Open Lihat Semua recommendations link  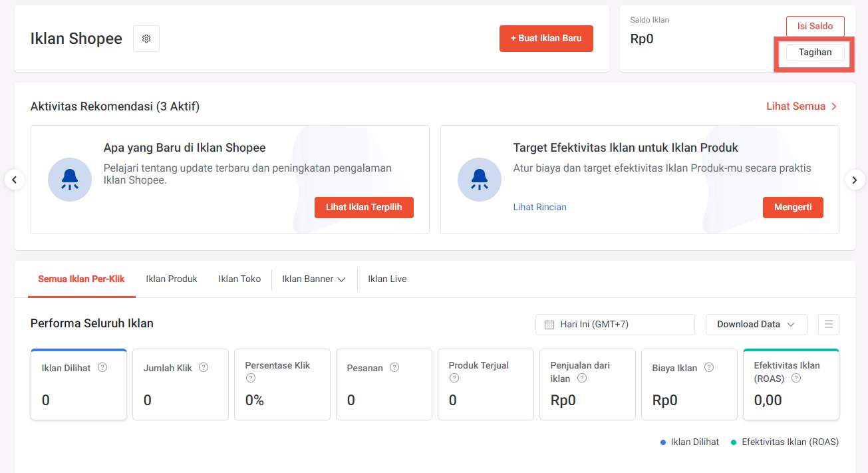[801, 106]
